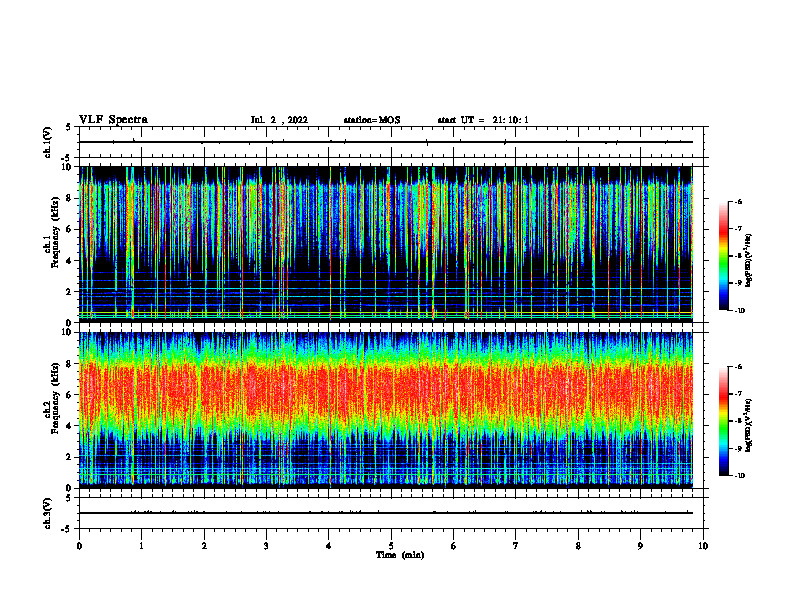
Task: Click the ch.1 spectrogram plot area
Action: click(x=386, y=244)
